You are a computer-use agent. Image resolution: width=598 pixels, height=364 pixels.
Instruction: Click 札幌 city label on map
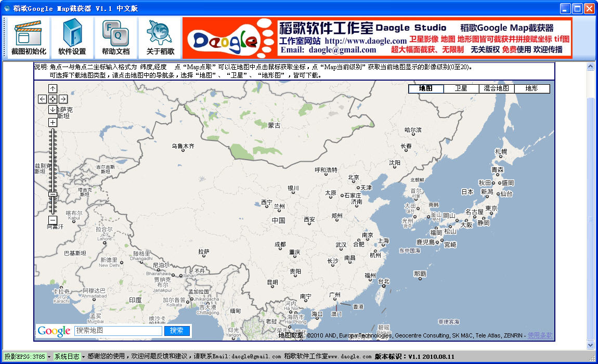(x=501, y=151)
